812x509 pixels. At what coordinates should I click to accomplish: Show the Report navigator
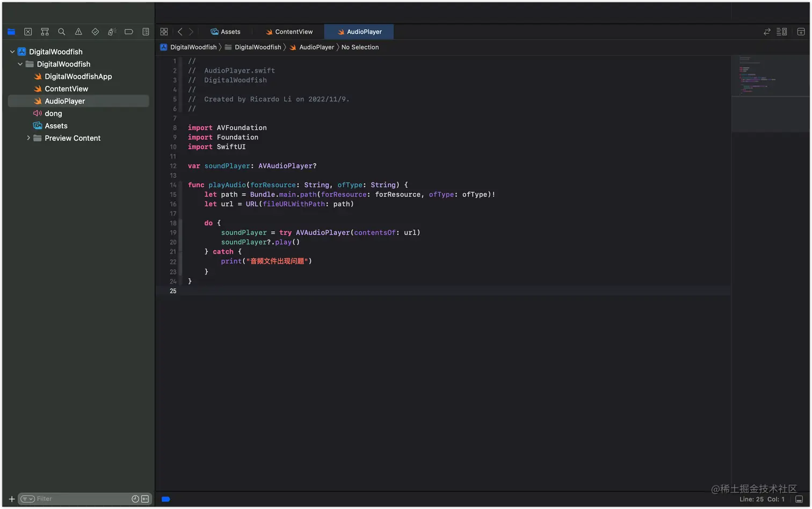point(146,32)
